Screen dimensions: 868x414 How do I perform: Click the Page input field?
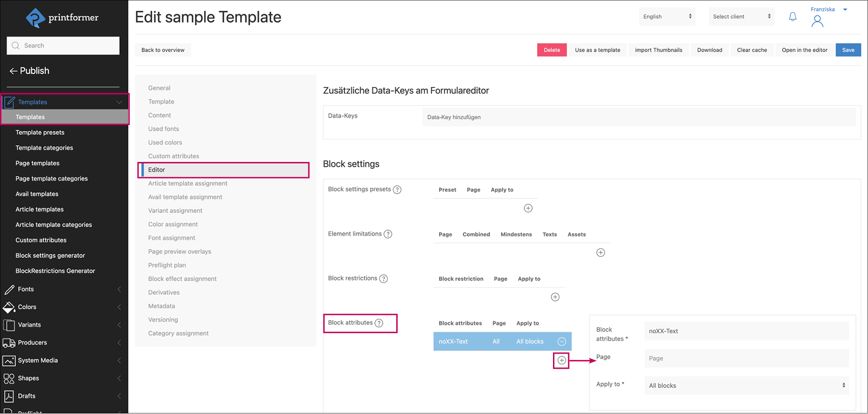pyautogui.click(x=746, y=358)
